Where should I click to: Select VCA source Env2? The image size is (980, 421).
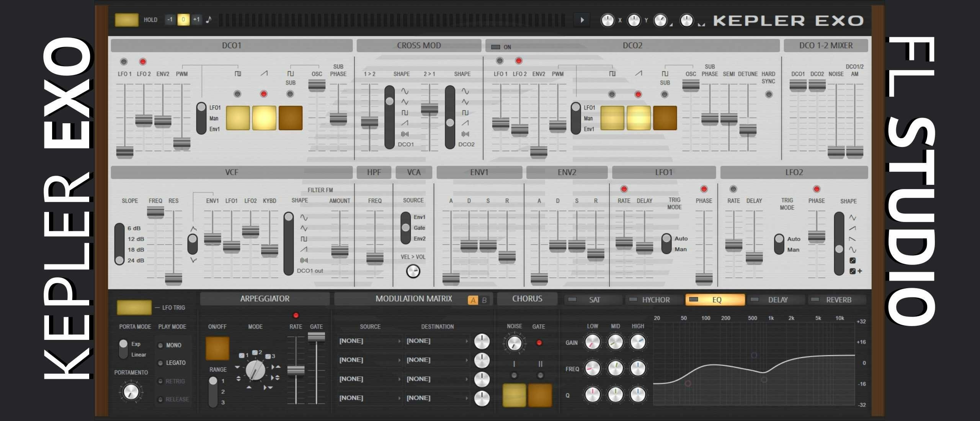click(x=419, y=238)
